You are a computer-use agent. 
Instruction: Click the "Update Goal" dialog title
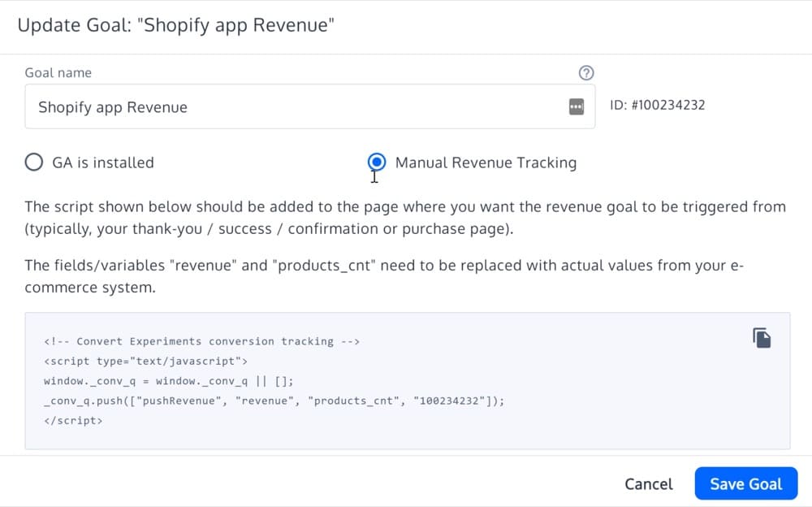[176, 25]
